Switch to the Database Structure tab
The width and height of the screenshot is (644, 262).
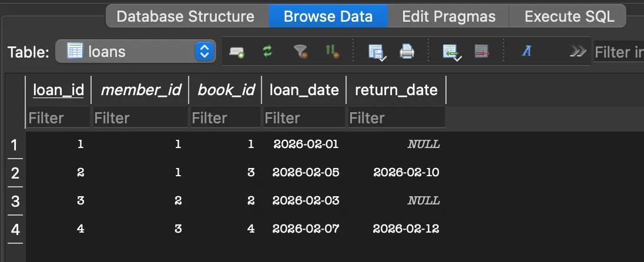pyautogui.click(x=186, y=16)
